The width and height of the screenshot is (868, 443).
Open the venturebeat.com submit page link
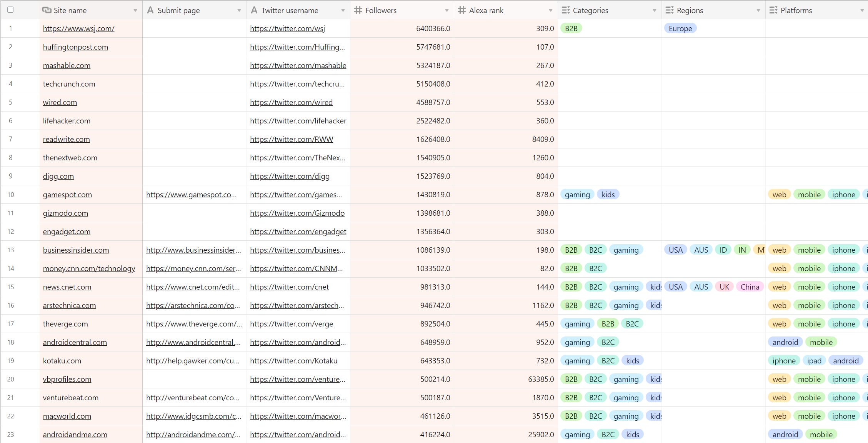tap(193, 398)
